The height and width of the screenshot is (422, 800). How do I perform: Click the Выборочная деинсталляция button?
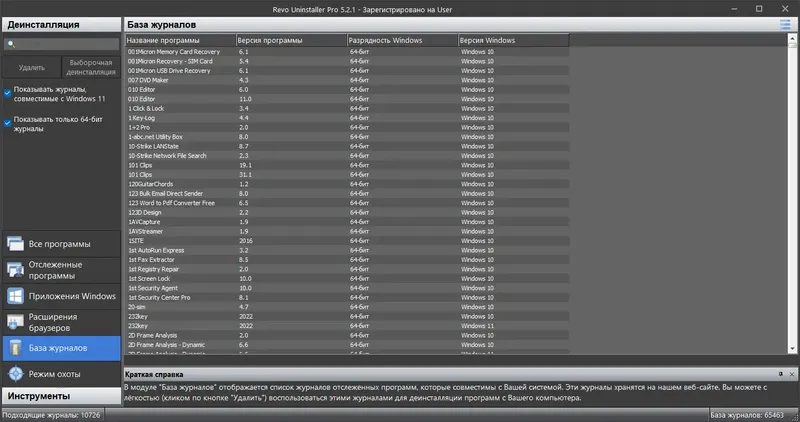coord(91,67)
